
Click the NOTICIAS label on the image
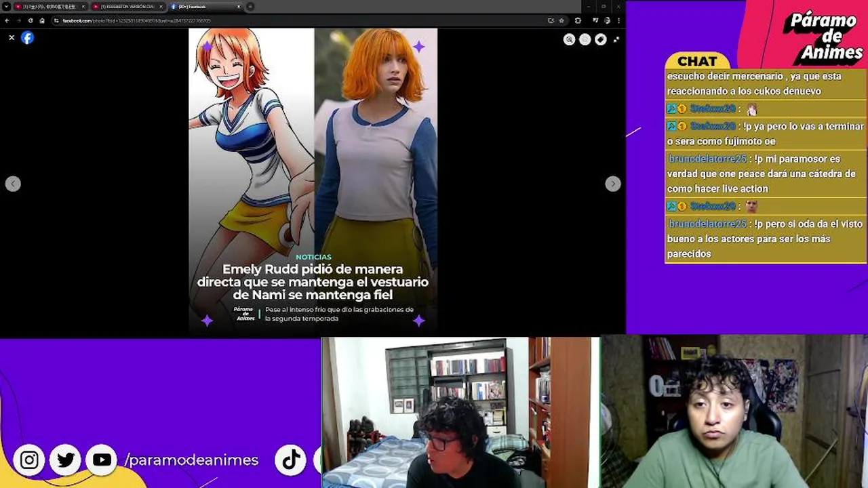[x=313, y=257]
